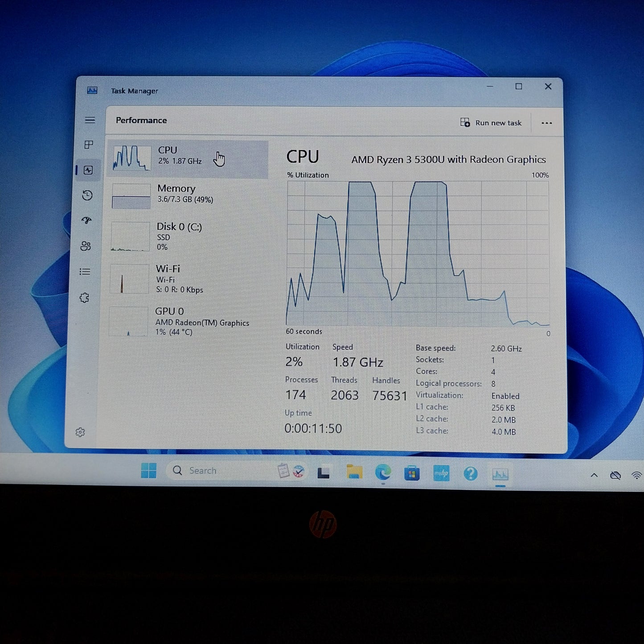The width and height of the screenshot is (644, 644).
Task: Open the Task Manager hamburger navigation menu
Action: pyautogui.click(x=90, y=120)
